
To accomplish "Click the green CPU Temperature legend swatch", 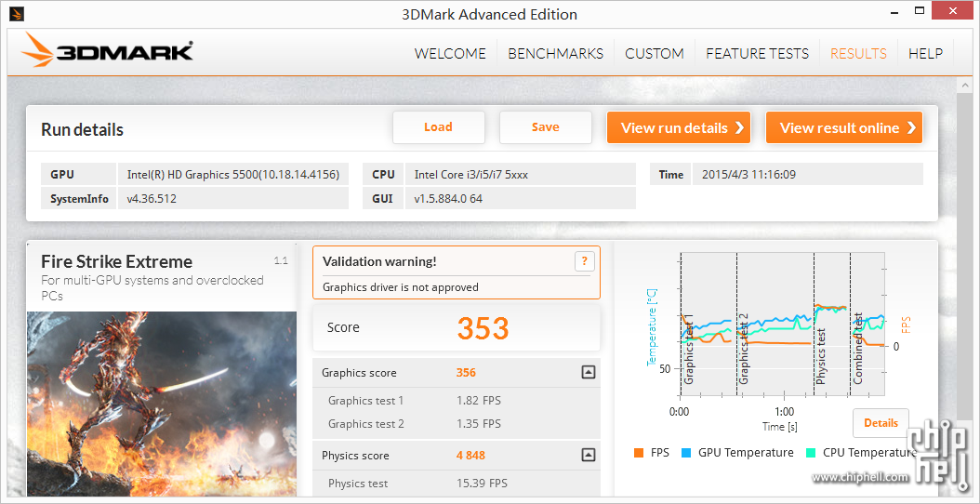I will pyautogui.click(x=811, y=453).
